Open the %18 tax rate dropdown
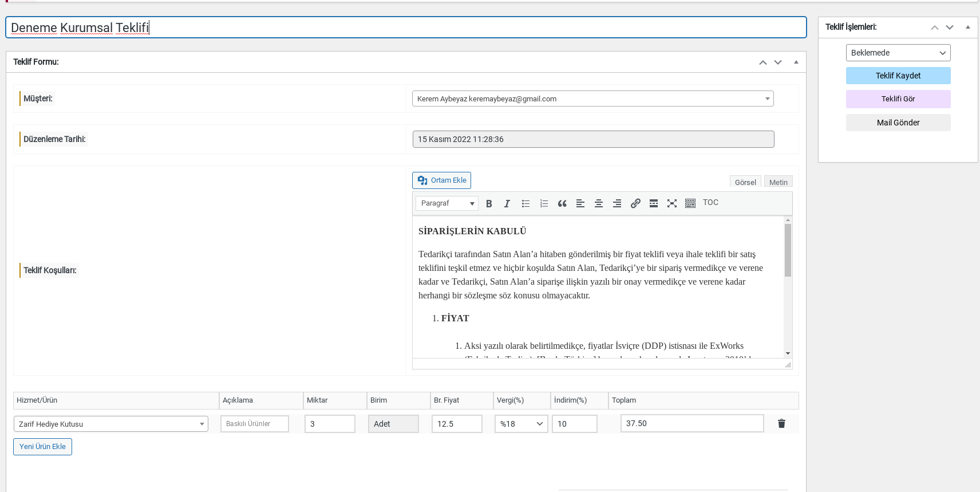Screen dimensions: 980x492 click(x=521, y=424)
